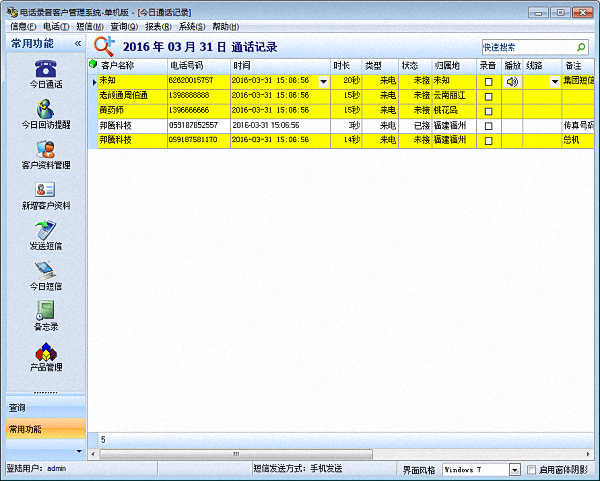Open 产品管理 product management icon
This screenshot has width=600, height=481.
coord(44,352)
